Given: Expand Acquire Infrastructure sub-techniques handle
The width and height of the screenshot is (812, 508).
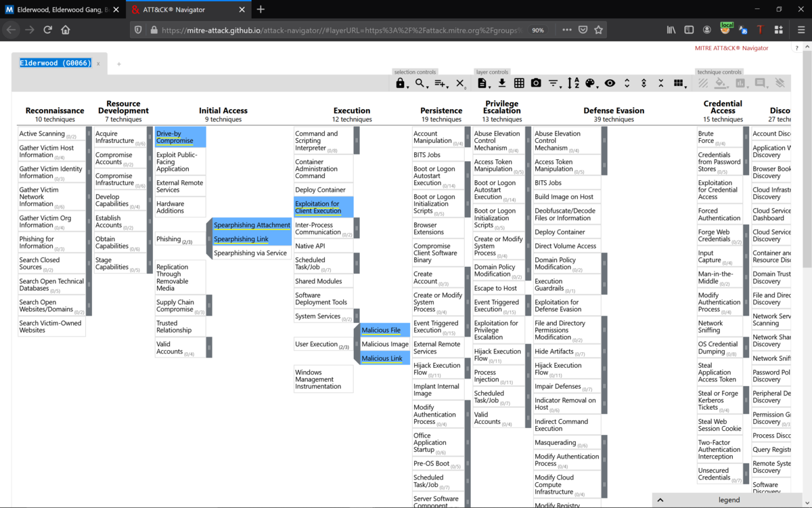Looking at the screenshot, I should [x=150, y=137].
